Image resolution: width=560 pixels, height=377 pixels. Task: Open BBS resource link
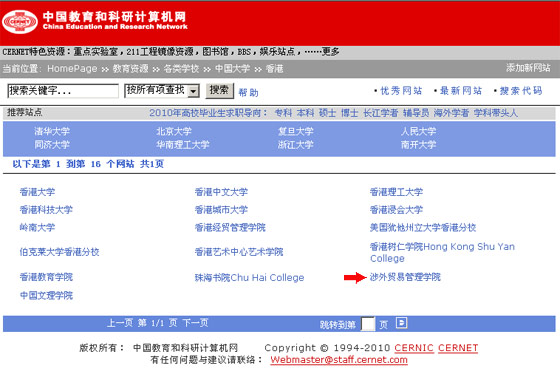click(x=244, y=52)
